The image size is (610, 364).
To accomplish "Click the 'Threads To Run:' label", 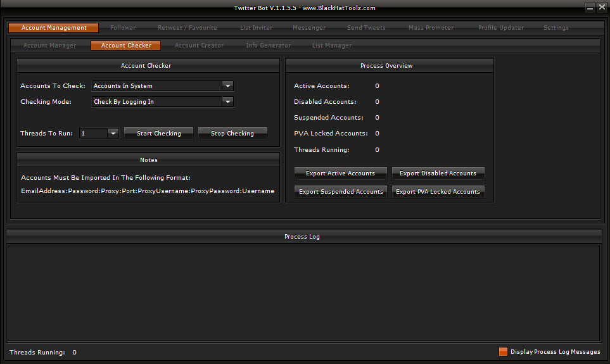I will coord(46,134).
